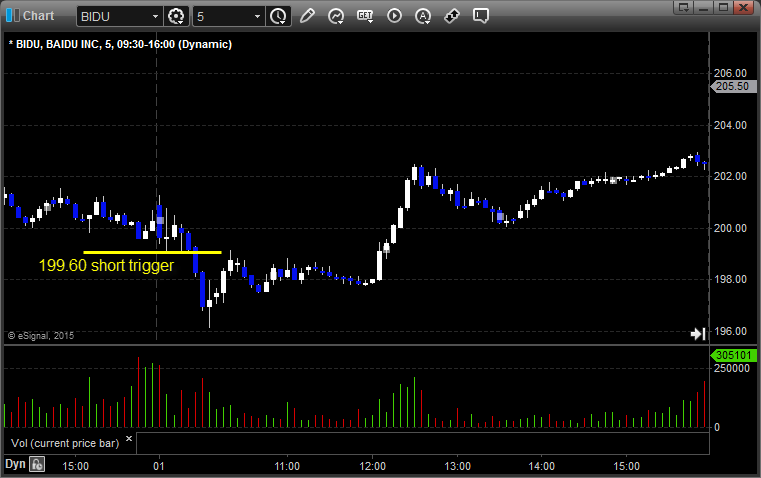The width and height of the screenshot is (761, 478).
Task: Select the yellow short trigger line
Action: tap(152, 252)
